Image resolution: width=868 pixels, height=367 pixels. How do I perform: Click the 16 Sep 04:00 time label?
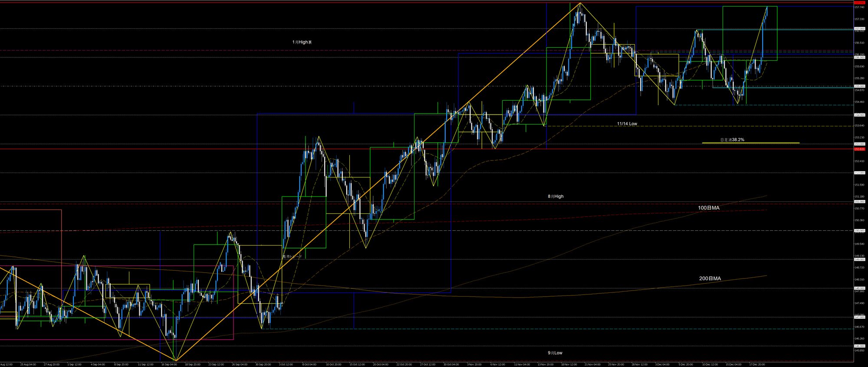click(x=169, y=364)
